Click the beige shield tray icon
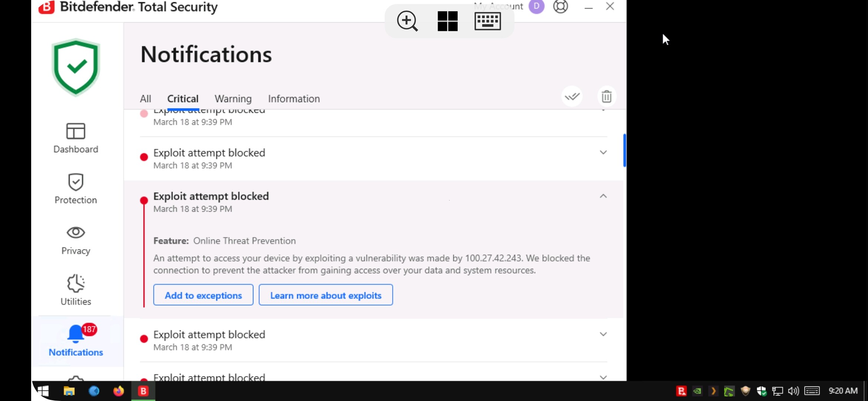Viewport: 868px width, 401px height. click(745, 391)
